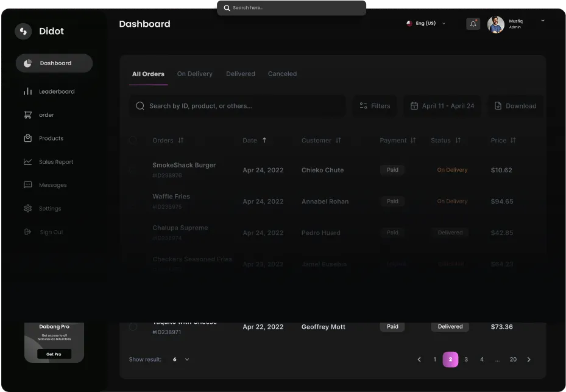The image size is (566, 392).
Task: Click customer Geoffrey Mott
Action: click(x=324, y=327)
